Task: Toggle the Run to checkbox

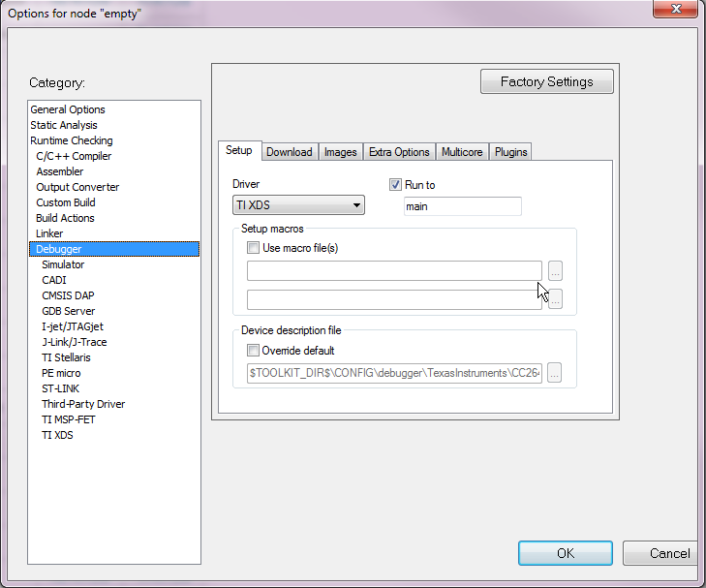Action: 395,185
